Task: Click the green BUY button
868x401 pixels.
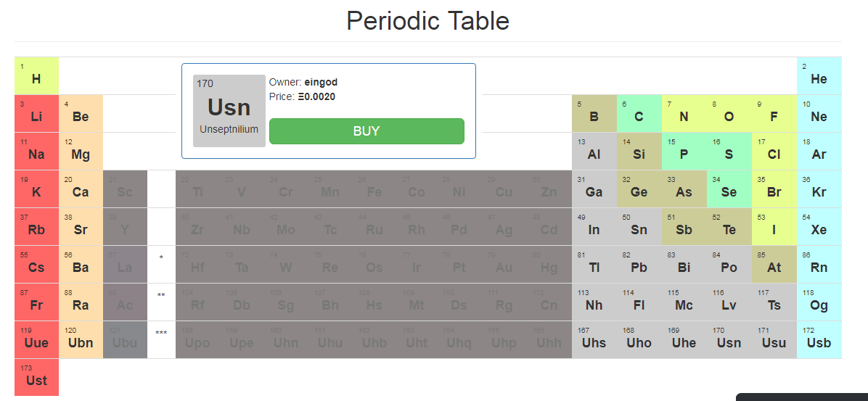Action: pyautogui.click(x=367, y=131)
